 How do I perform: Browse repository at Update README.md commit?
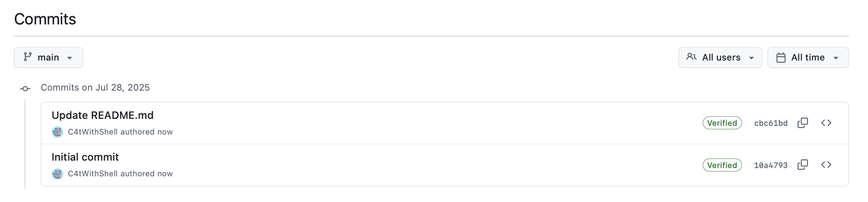(826, 123)
